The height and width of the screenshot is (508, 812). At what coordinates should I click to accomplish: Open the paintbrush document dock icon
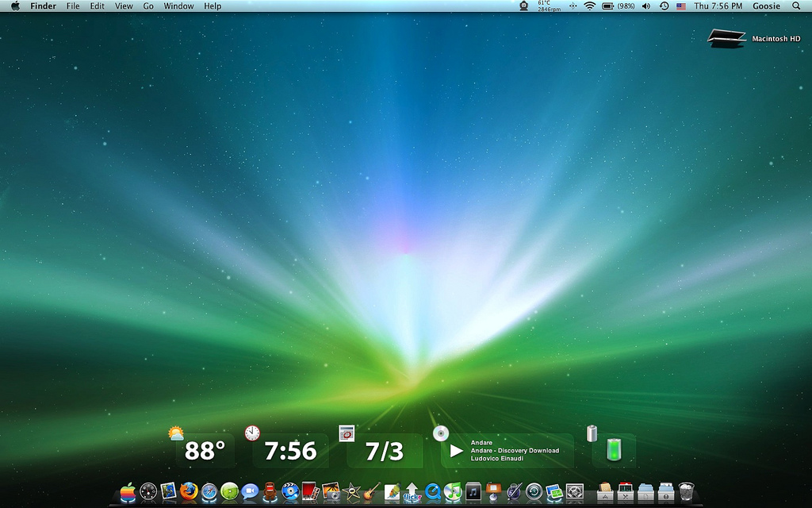point(392,491)
